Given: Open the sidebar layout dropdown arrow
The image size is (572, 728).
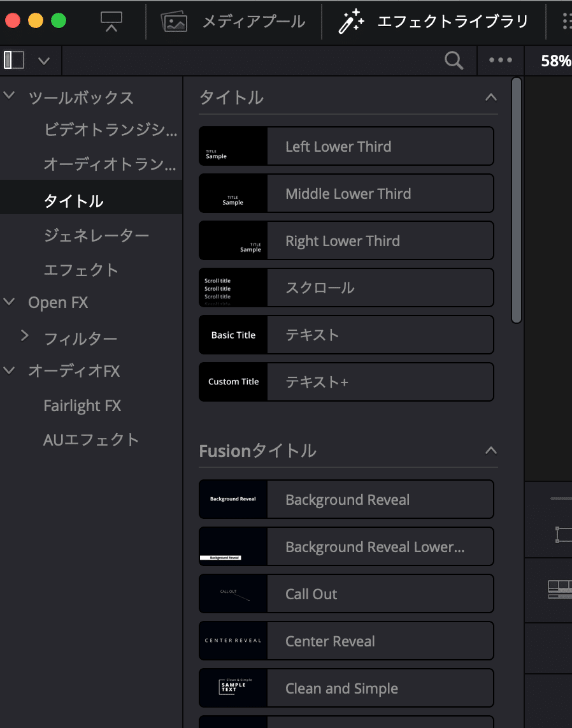Looking at the screenshot, I should (44, 61).
